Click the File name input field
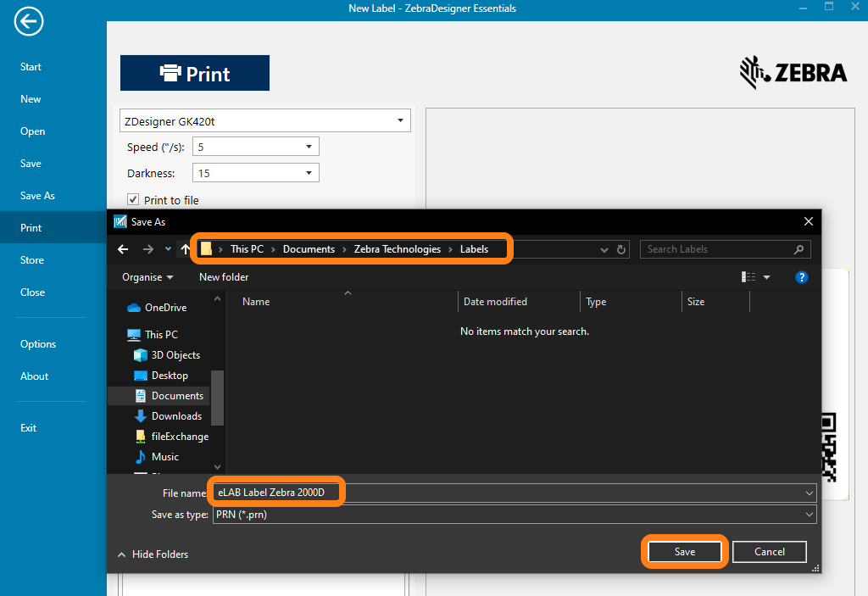The height and width of the screenshot is (596, 868). (x=509, y=493)
